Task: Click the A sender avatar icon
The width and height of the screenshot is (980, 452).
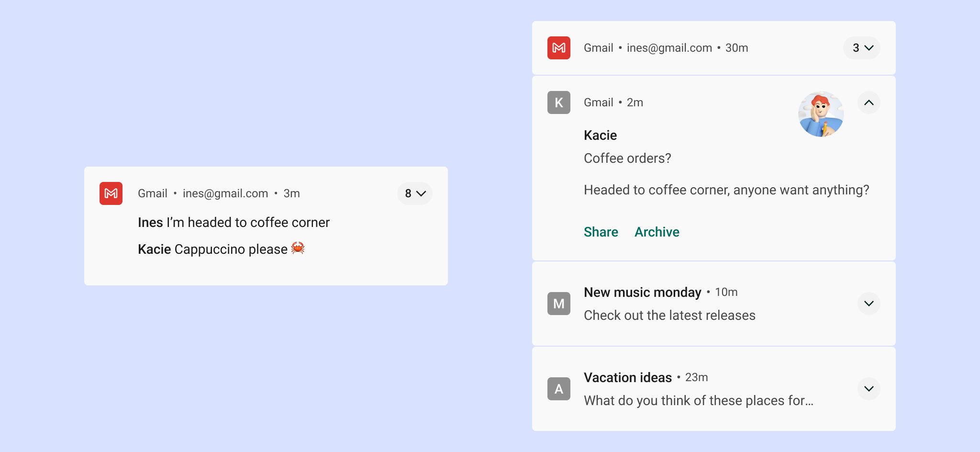Action: 559,389
